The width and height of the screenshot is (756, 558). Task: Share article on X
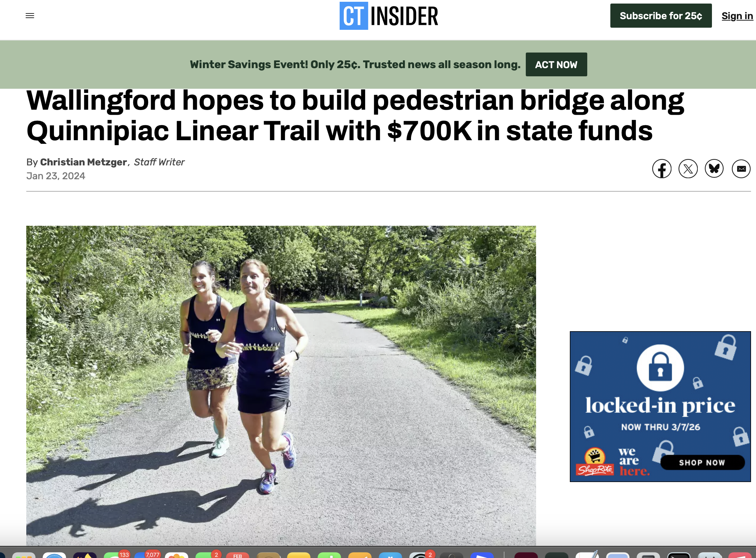688,169
